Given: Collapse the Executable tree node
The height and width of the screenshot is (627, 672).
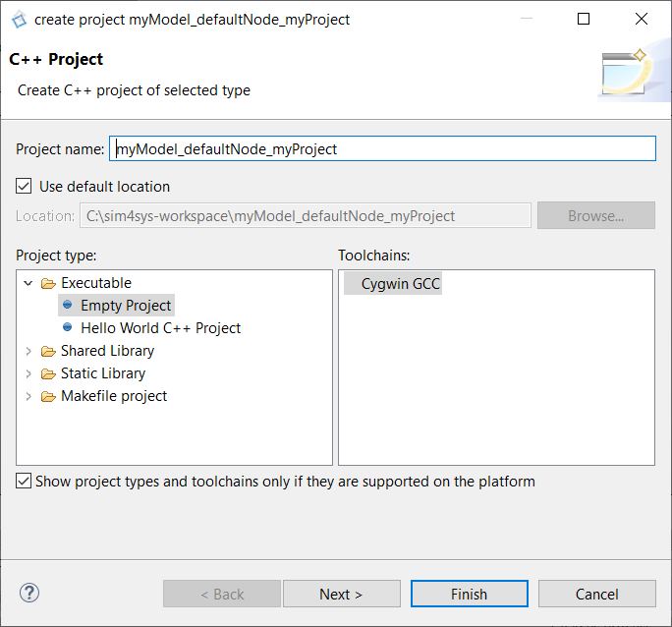Looking at the screenshot, I should [x=28, y=283].
